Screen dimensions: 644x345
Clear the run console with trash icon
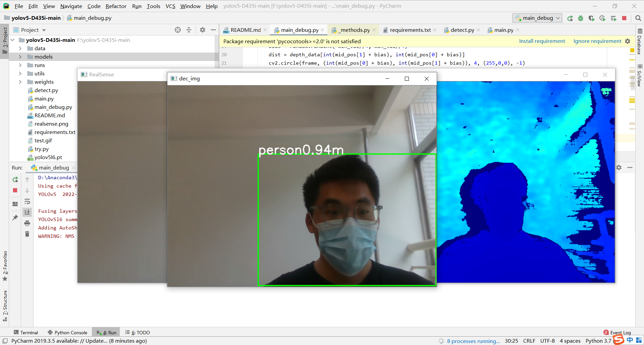click(x=27, y=234)
